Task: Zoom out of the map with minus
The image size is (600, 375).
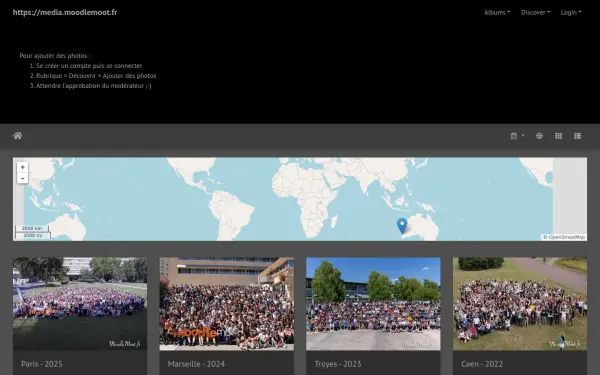Action: coord(23,178)
